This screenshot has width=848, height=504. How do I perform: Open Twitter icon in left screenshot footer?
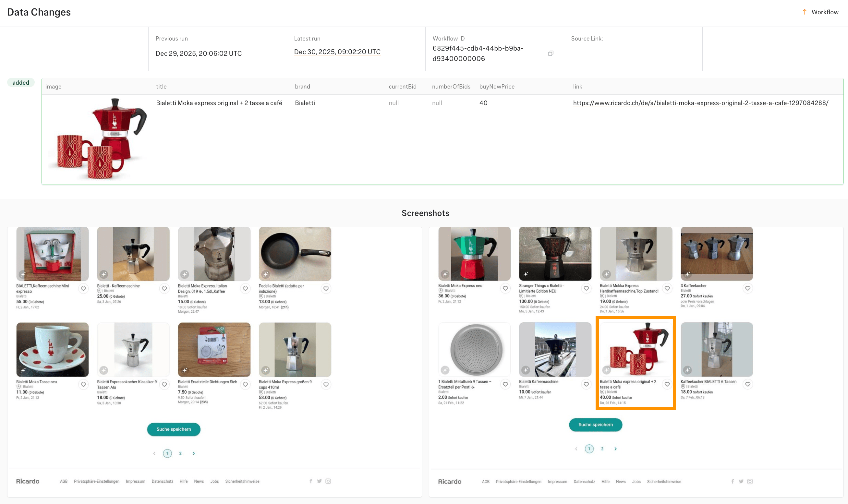point(319,481)
